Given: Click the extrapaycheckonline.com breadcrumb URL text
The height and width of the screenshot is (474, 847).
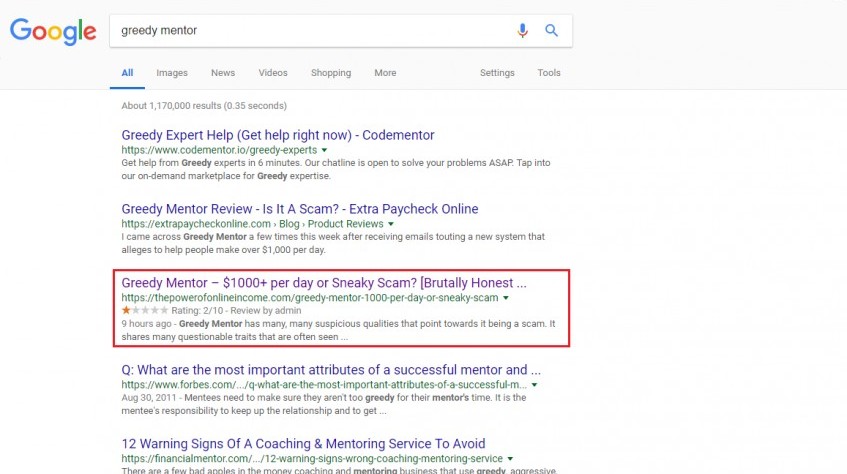Looking at the screenshot, I should (252, 224).
